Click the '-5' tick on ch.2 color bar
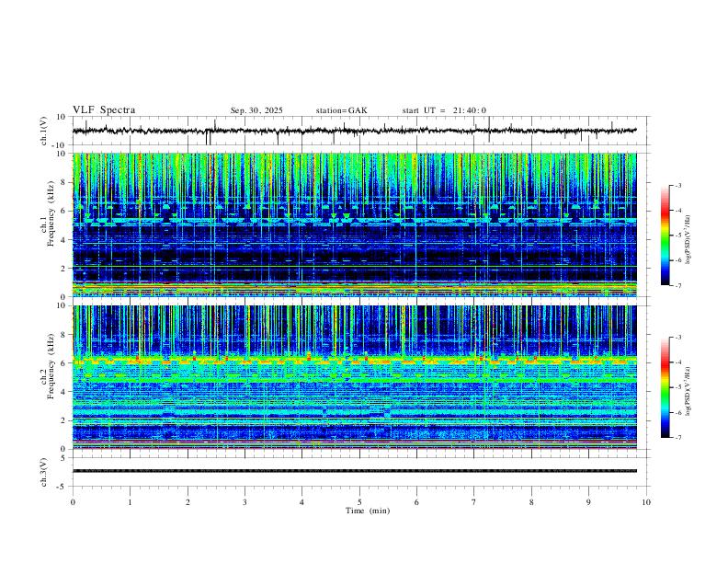Image resolution: width=728 pixels, height=563 pixels. click(678, 387)
